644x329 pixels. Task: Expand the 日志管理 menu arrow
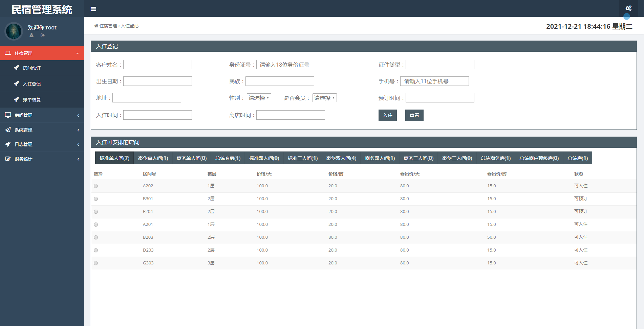(78, 145)
